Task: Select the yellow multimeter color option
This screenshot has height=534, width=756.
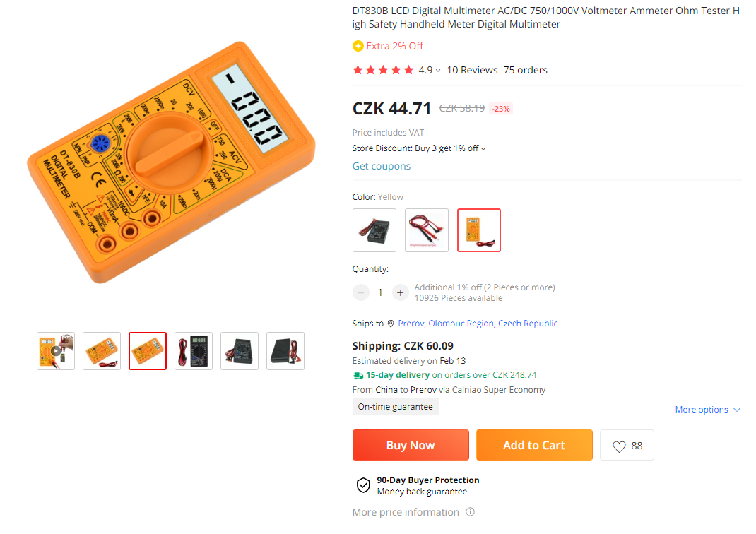Action: (x=479, y=230)
